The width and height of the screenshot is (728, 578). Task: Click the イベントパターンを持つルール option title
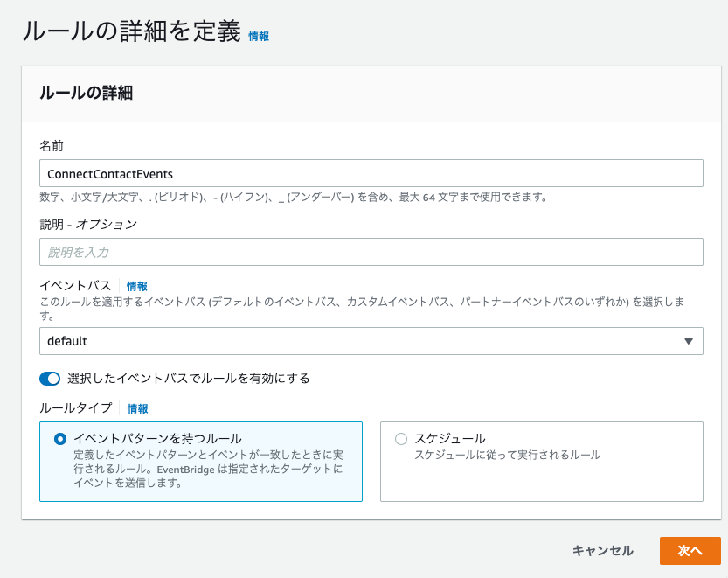tap(158, 438)
